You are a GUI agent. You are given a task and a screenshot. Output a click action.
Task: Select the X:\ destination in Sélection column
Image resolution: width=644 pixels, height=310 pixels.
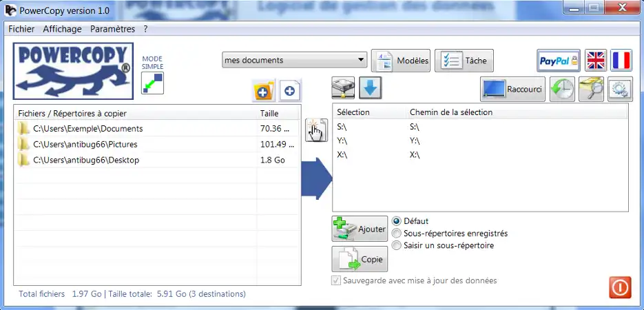(342, 155)
